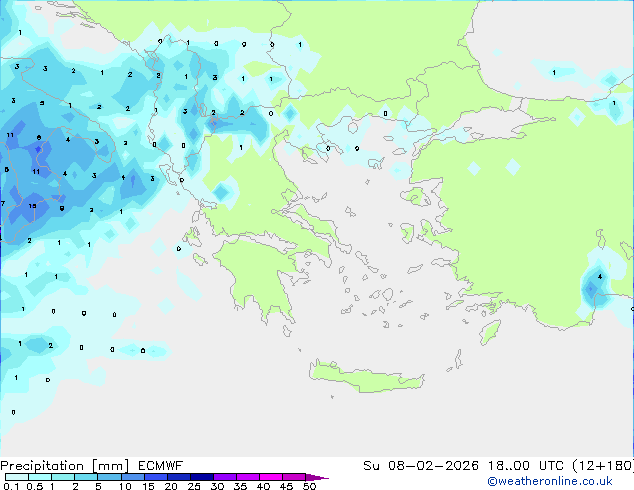
Task: Click the 20–25 mm legend color swatch
Action: [x=178, y=477]
